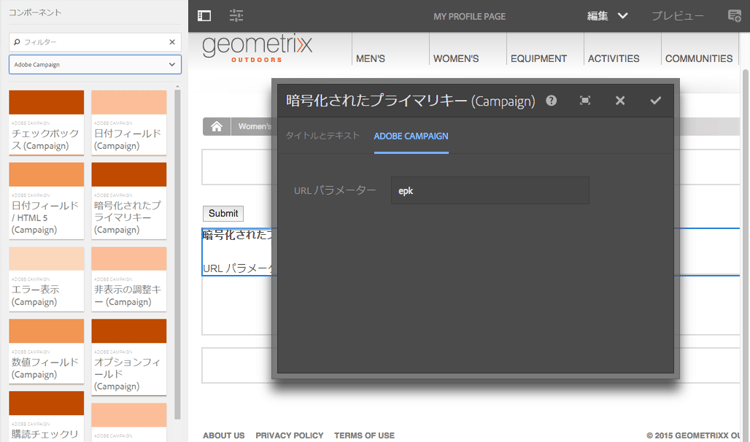Switch dialog to fullscreen mode

[x=585, y=100]
